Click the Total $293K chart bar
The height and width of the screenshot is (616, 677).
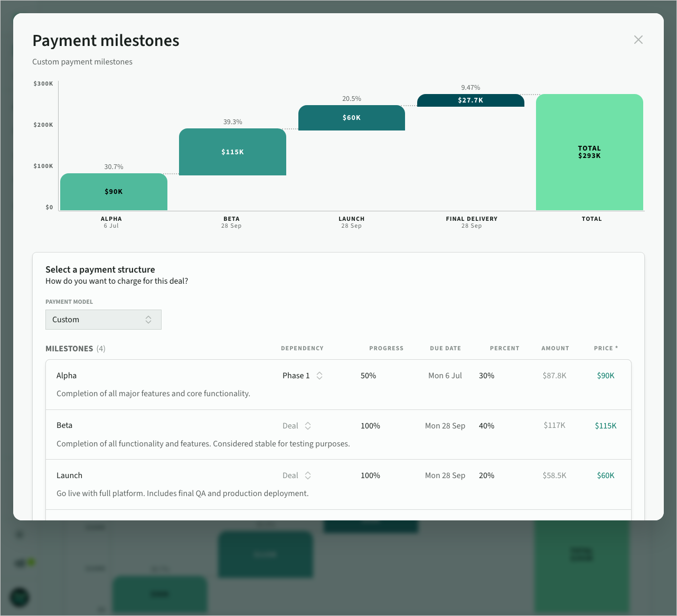coord(589,152)
